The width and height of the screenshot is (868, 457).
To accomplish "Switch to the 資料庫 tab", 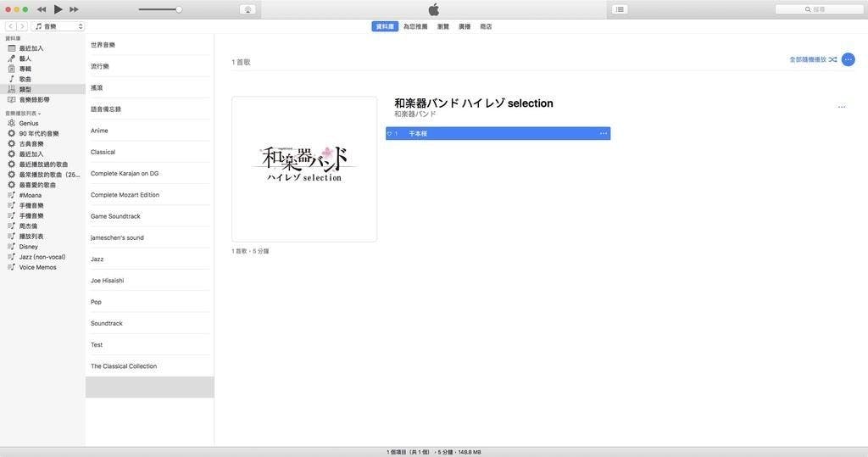I will (x=385, y=26).
